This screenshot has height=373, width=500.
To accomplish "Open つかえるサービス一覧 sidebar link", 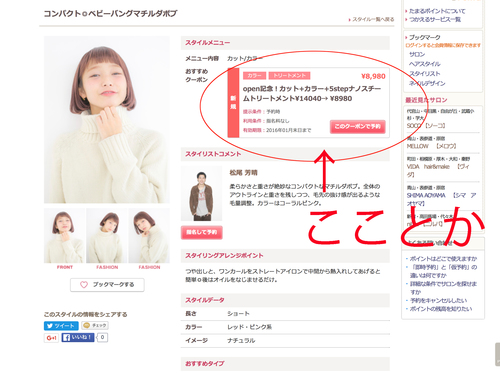I will click(x=435, y=19).
